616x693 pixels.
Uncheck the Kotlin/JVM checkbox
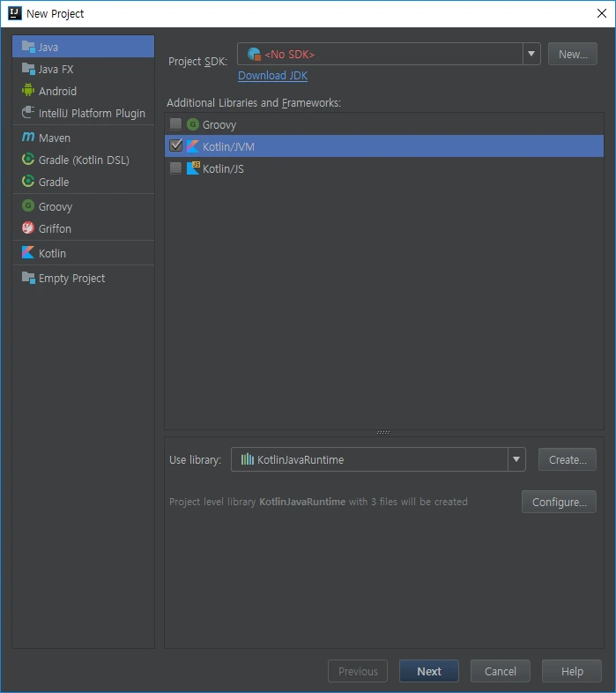point(176,145)
